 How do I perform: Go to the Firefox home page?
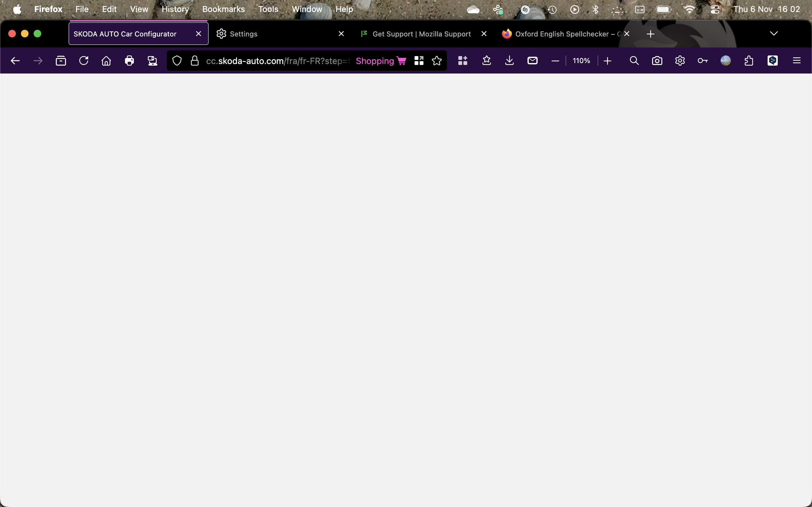[x=106, y=61]
